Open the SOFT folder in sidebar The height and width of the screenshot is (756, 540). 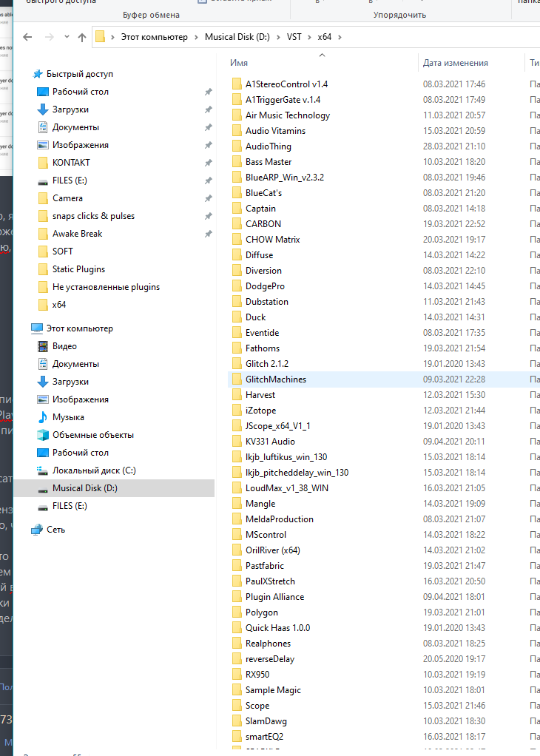coord(63,252)
